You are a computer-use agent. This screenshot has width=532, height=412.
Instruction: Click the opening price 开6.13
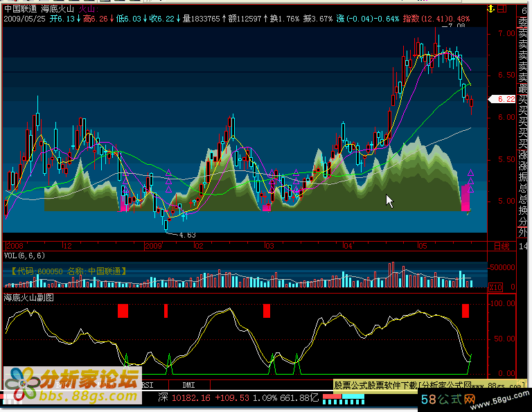click(x=62, y=19)
